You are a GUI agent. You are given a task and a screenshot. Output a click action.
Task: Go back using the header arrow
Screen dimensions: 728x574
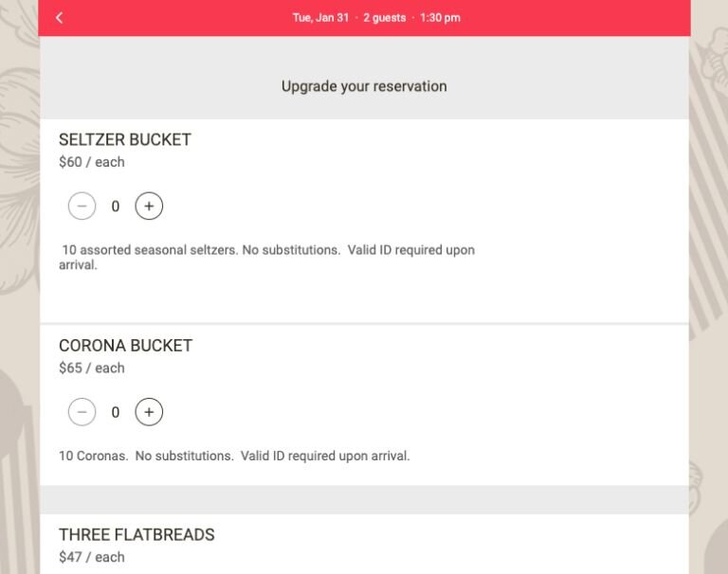(60, 18)
